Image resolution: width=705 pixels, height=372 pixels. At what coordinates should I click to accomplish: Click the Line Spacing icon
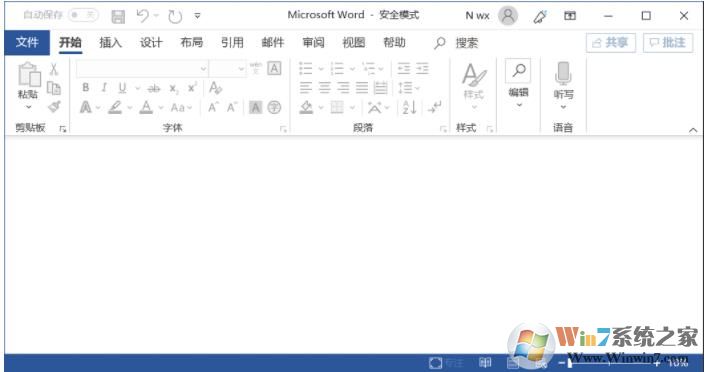[x=405, y=88]
